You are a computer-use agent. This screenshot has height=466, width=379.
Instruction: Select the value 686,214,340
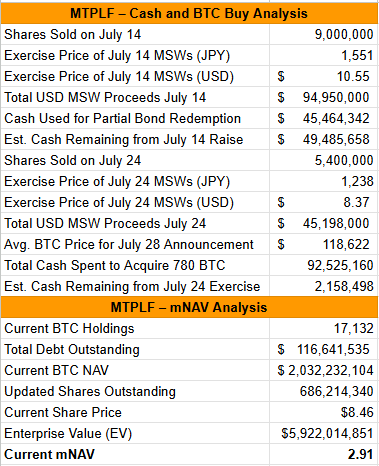pos(337,392)
